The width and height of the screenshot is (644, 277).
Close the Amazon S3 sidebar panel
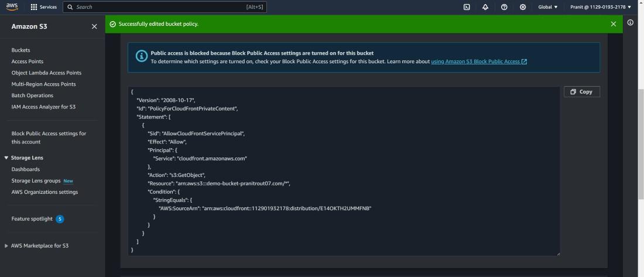pyautogui.click(x=94, y=26)
